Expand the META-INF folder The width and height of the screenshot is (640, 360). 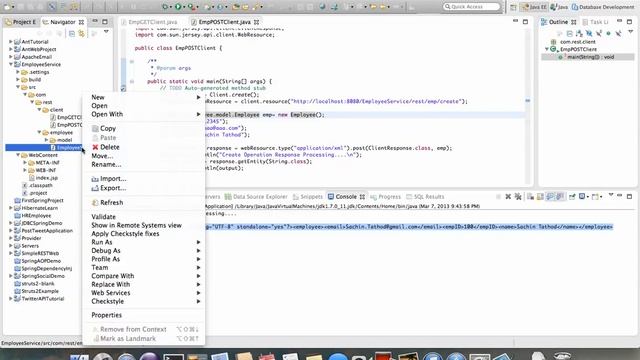pyautogui.click(x=25, y=162)
